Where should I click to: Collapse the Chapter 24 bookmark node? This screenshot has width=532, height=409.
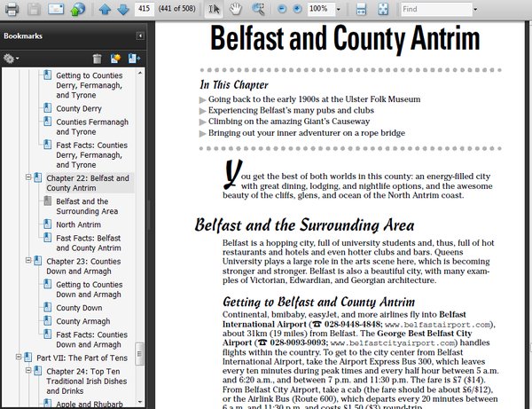click(x=28, y=370)
